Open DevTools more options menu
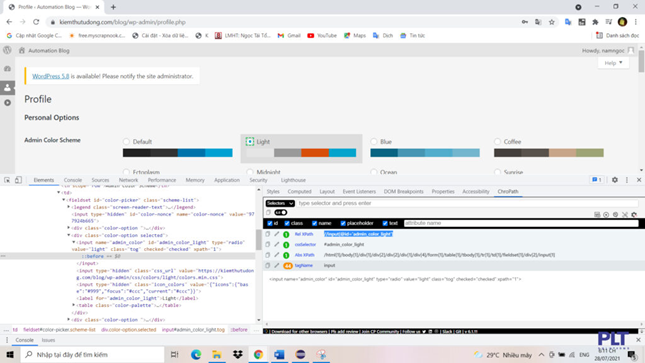 click(627, 180)
